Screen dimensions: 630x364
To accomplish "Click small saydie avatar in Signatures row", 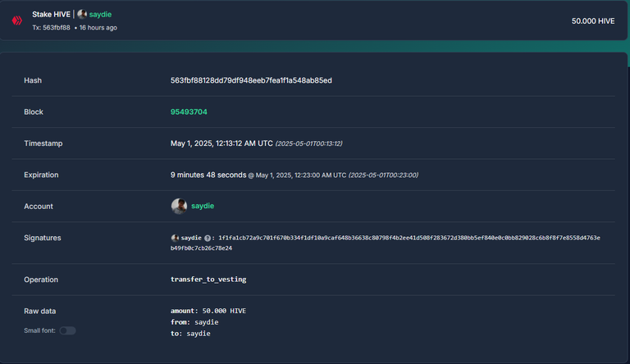I will click(175, 238).
